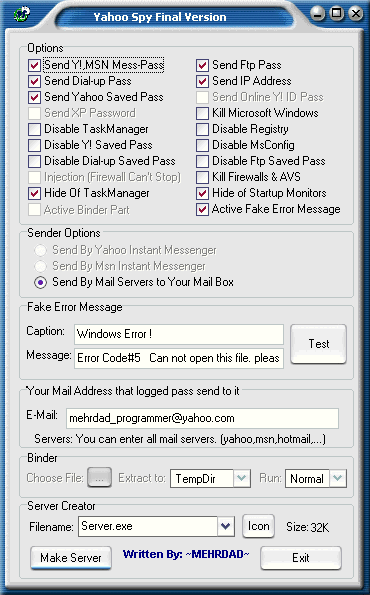Toggle Send Yahoo Saved Pass checkbox
The width and height of the screenshot is (370, 595).
pos(35,97)
